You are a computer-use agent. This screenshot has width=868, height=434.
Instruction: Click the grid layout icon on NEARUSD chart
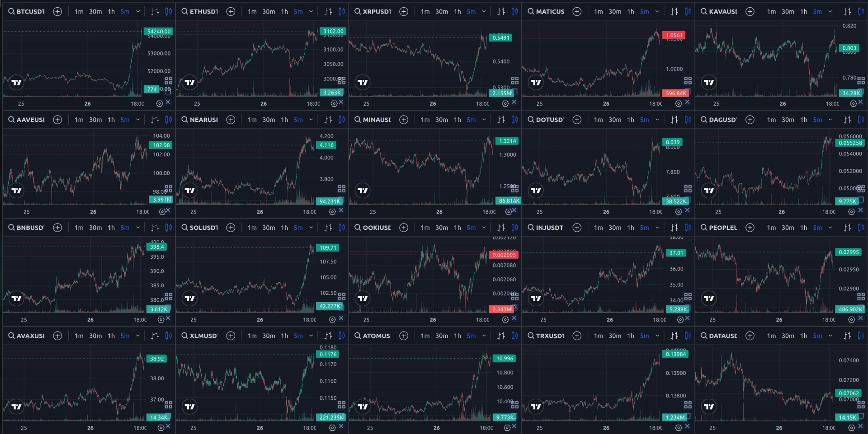pyautogui.click(x=342, y=189)
